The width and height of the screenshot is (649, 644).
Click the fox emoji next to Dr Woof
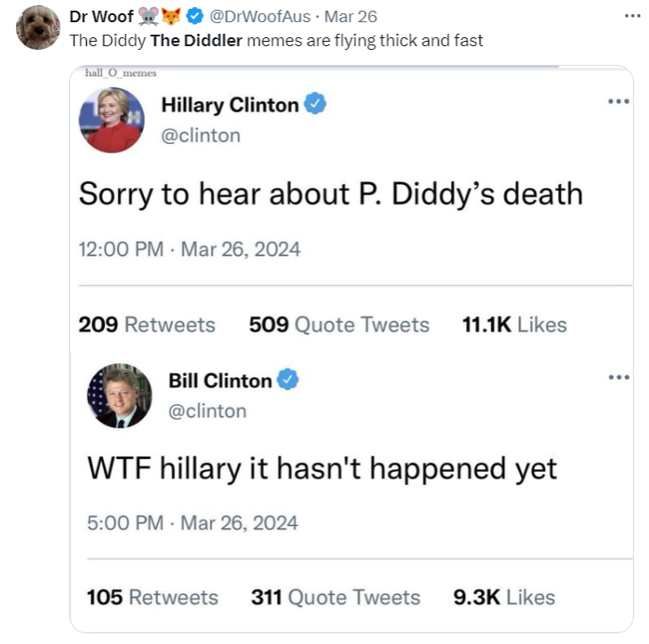(x=171, y=17)
